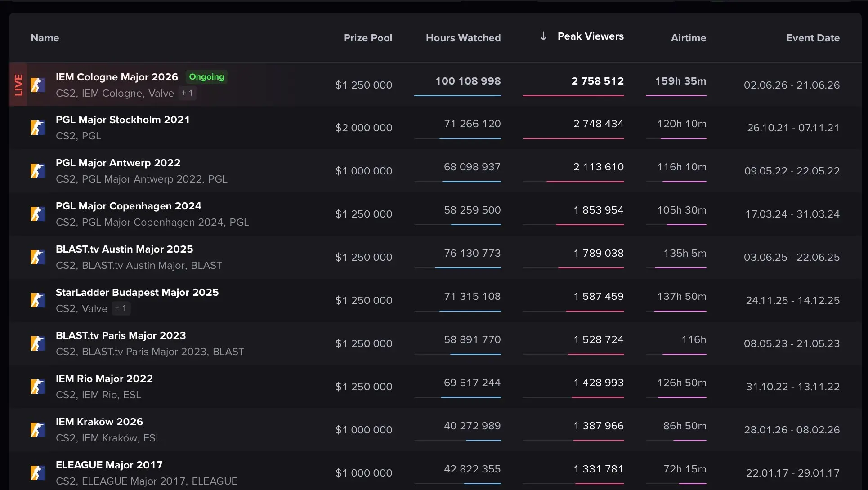The height and width of the screenshot is (490, 868).
Task: Expand the +1 tags on StarLadder Budapest Major
Action: click(121, 308)
